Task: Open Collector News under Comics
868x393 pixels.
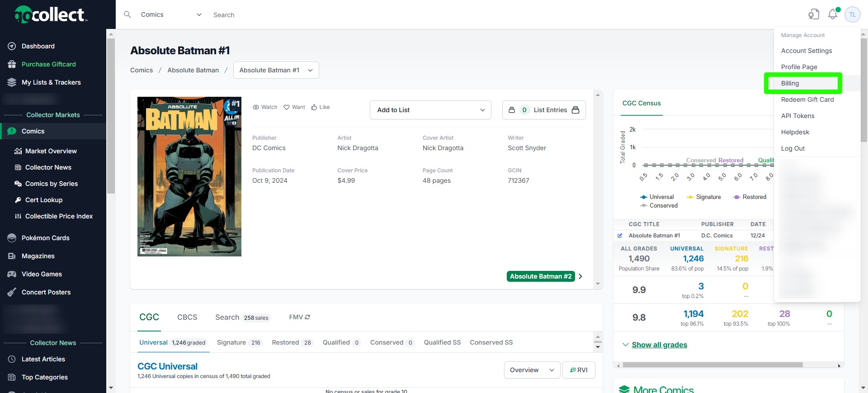Action: pyautogui.click(x=48, y=167)
